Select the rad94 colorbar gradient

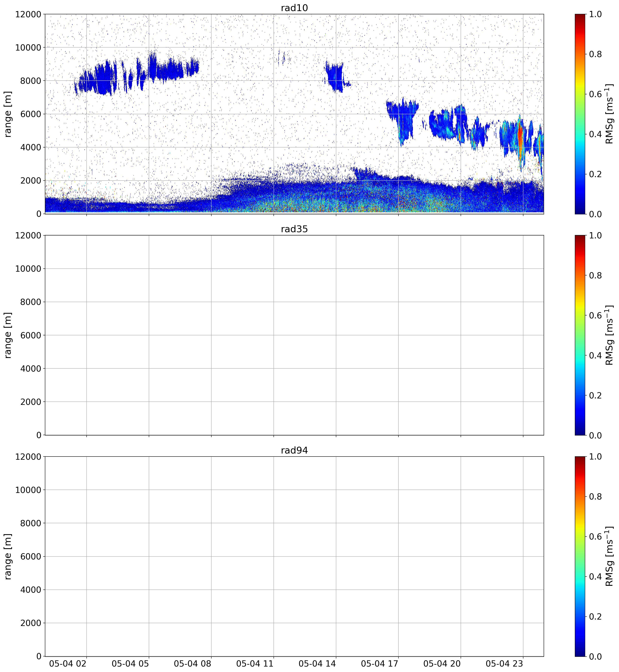pyautogui.click(x=580, y=556)
